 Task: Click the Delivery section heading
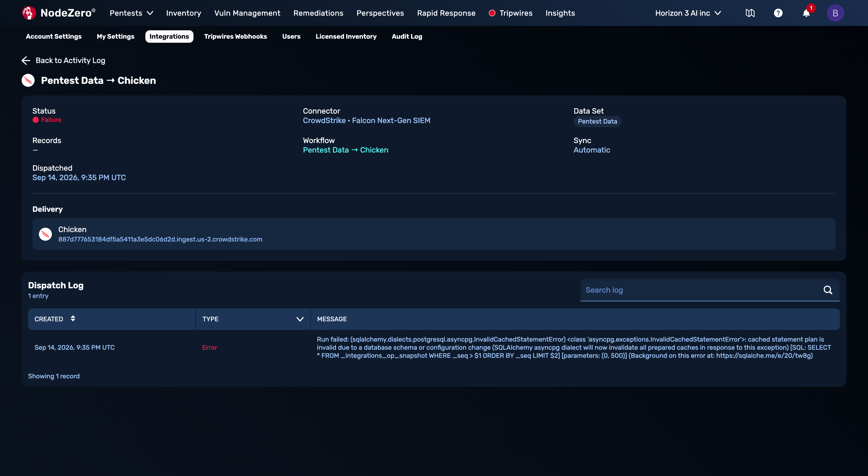(x=48, y=209)
